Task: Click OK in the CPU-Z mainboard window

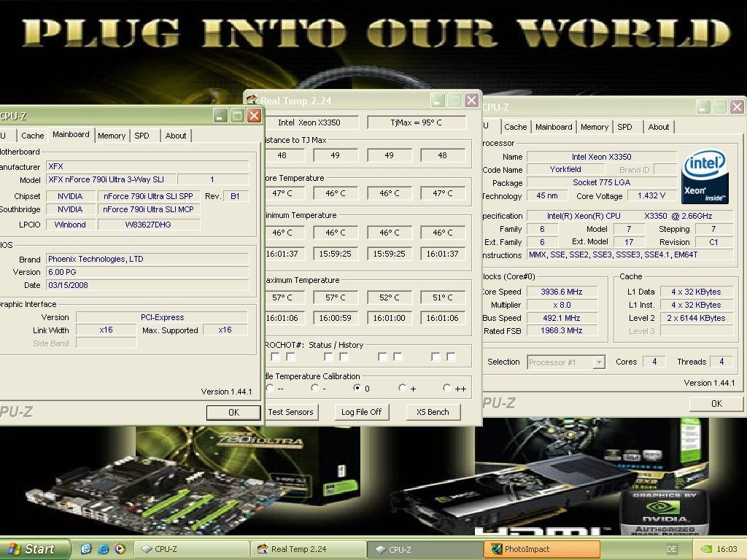Action: tap(233, 413)
